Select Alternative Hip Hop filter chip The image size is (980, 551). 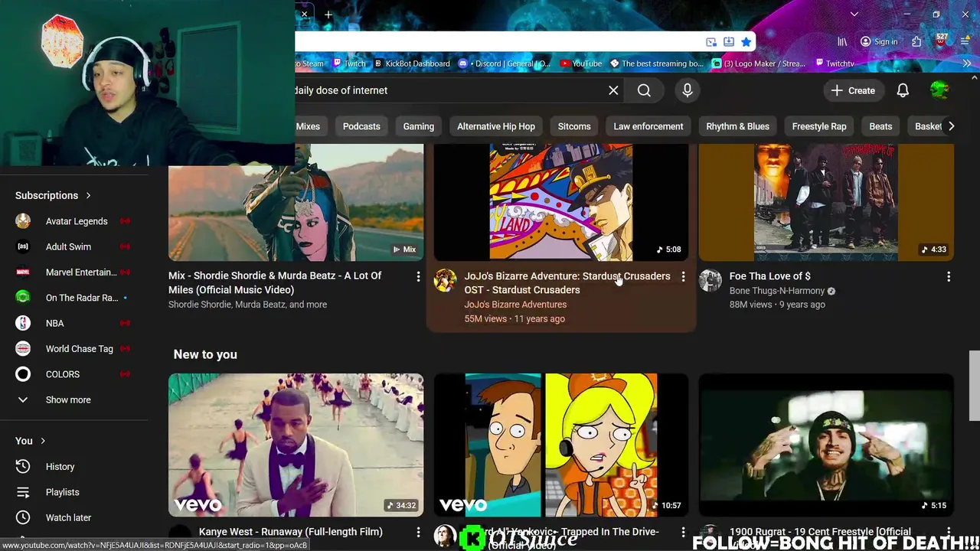[496, 126]
